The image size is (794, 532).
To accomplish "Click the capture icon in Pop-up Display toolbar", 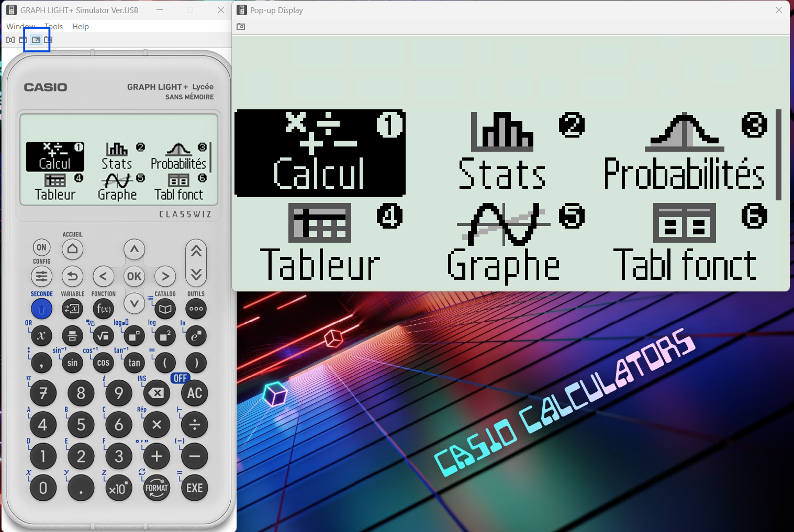I will pyautogui.click(x=241, y=27).
